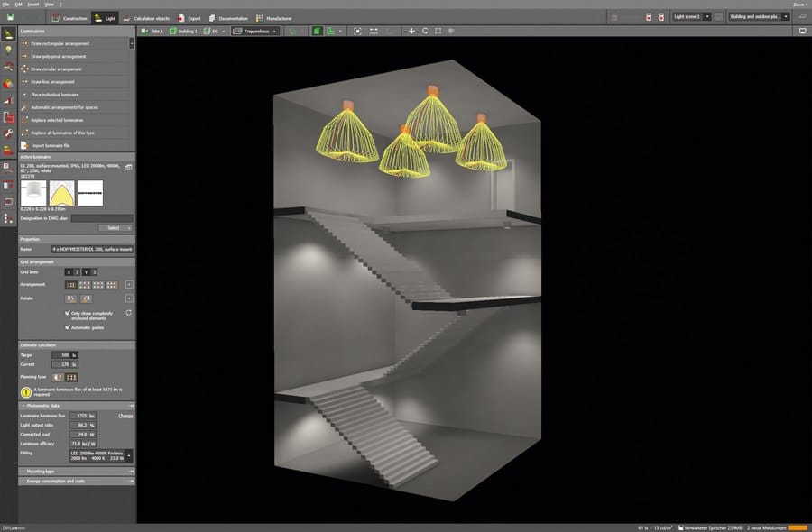Open the Insert menu
Viewport: 812px width, 532px height.
(33, 5)
